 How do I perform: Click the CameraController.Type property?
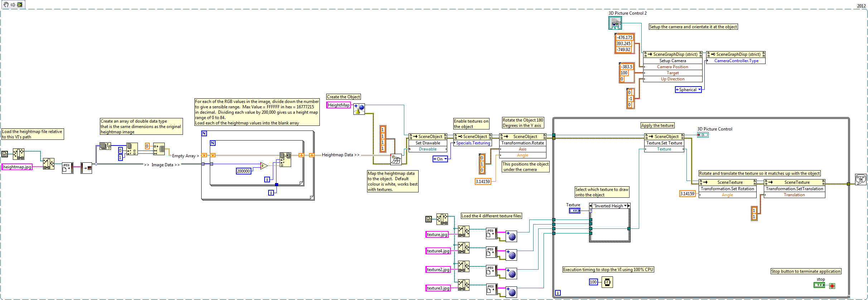[736, 61]
